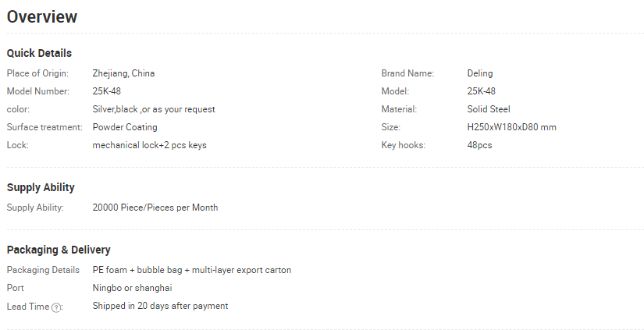Click the Quick Details section heading
644x330 pixels.
[39, 53]
